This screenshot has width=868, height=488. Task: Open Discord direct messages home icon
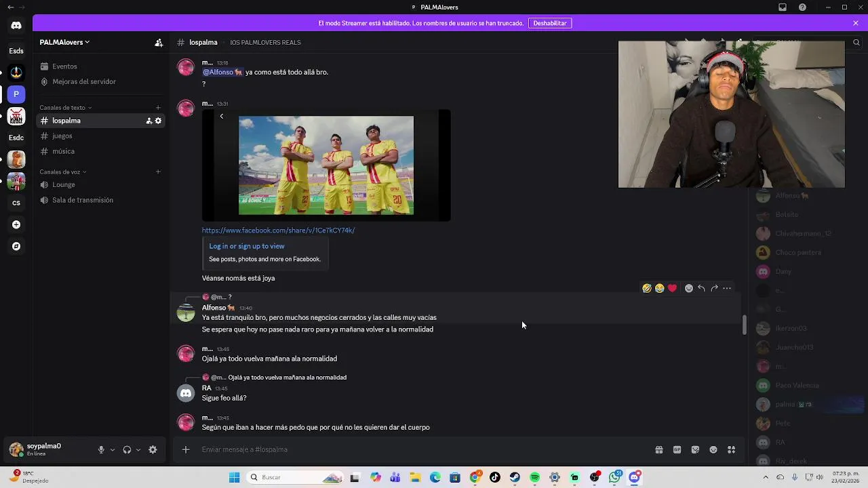16,26
